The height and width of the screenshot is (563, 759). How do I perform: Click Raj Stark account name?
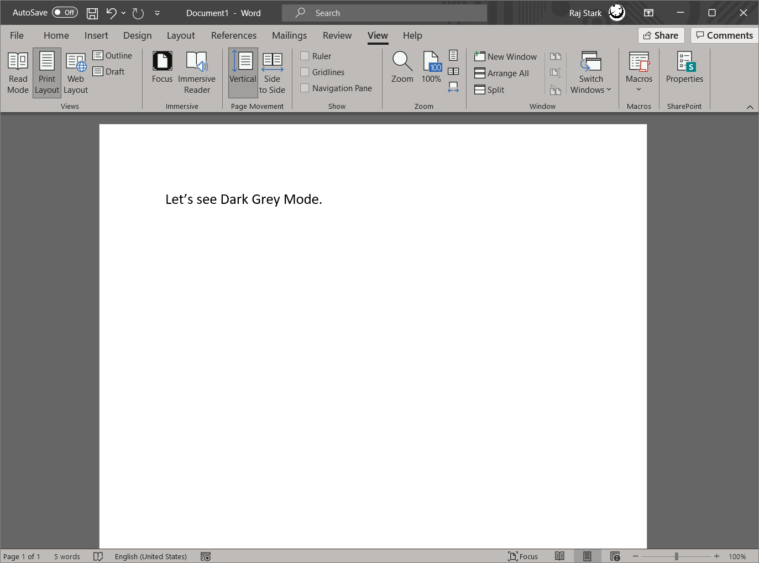(x=585, y=13)
